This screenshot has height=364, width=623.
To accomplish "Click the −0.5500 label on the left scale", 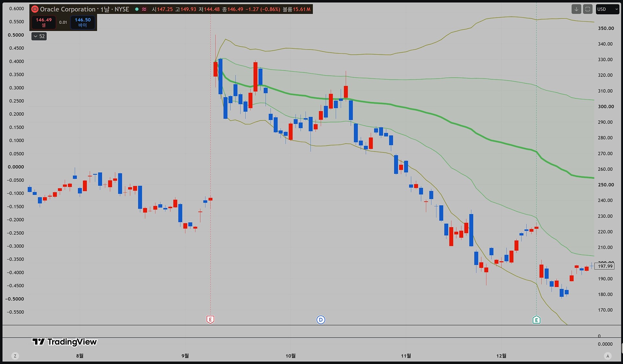I will coord(15,312).
